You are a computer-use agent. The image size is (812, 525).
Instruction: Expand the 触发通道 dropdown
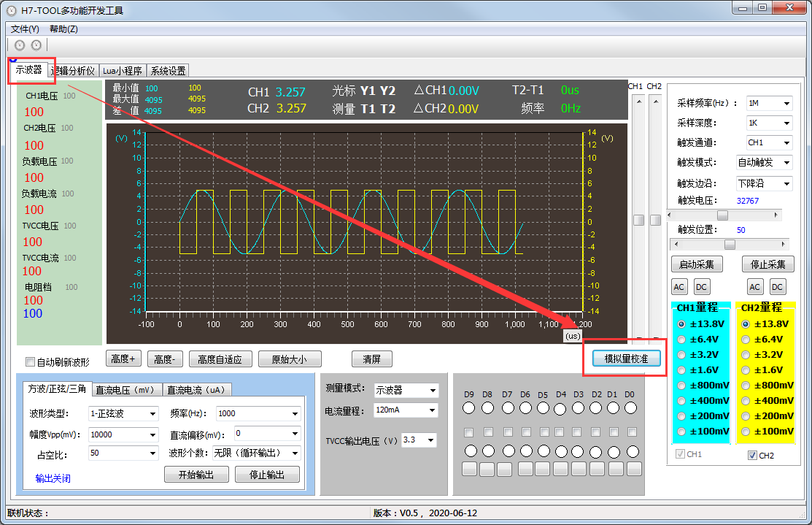coord(786,142)
